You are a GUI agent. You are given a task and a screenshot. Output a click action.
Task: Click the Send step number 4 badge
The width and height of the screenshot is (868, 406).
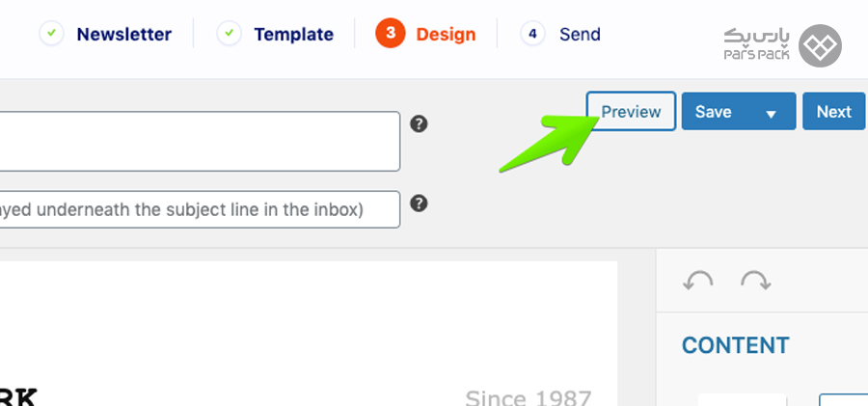pyautogui.click(x=532, y=34)
